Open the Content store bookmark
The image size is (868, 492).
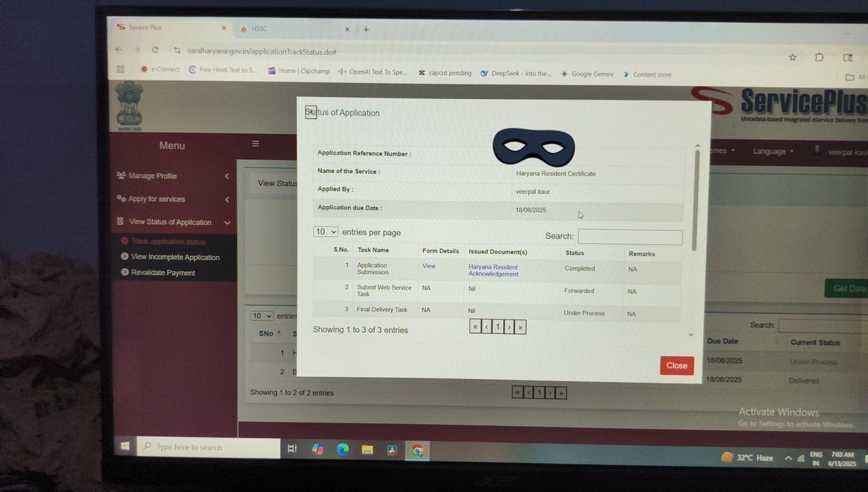647,75
